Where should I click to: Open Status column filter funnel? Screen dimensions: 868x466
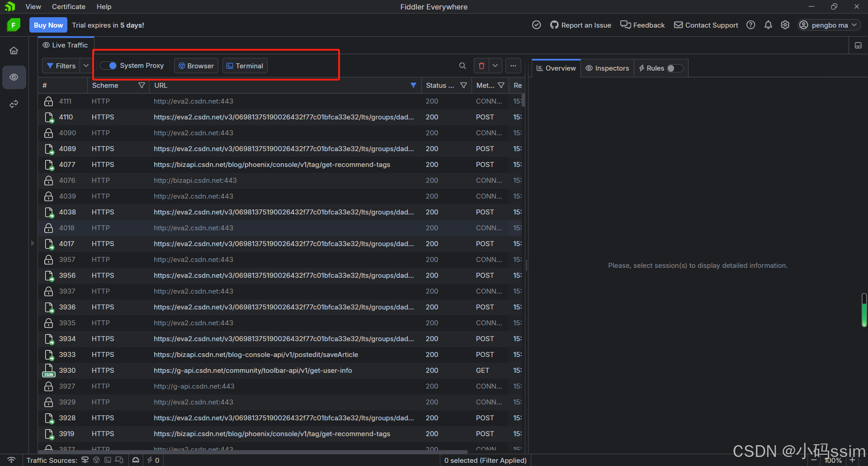coord(463,85)
